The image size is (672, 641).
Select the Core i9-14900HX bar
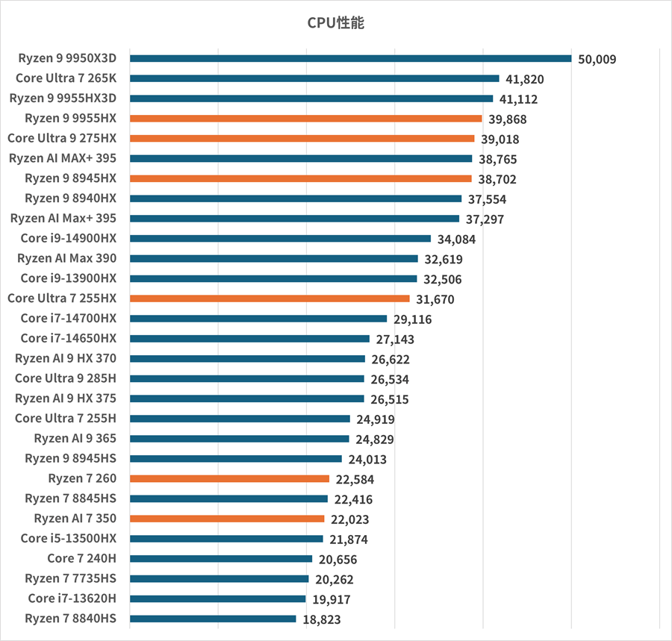pos(280,239)
